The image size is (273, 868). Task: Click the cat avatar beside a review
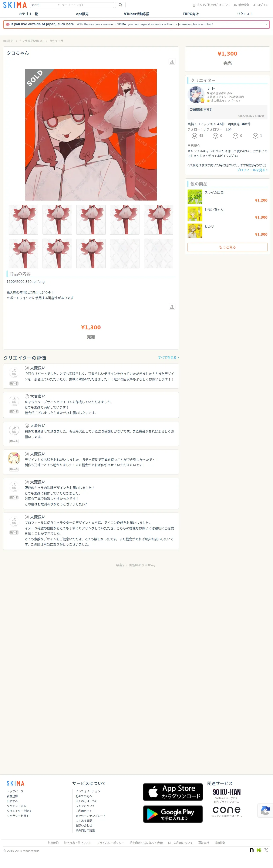[x=14, y=458]
